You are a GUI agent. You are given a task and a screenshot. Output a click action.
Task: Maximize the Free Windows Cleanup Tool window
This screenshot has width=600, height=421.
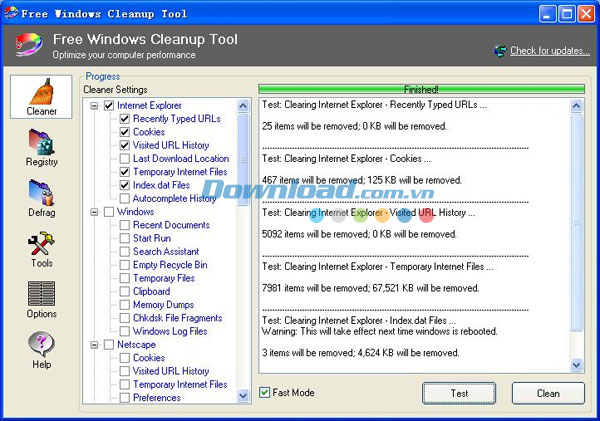point(567,14)
